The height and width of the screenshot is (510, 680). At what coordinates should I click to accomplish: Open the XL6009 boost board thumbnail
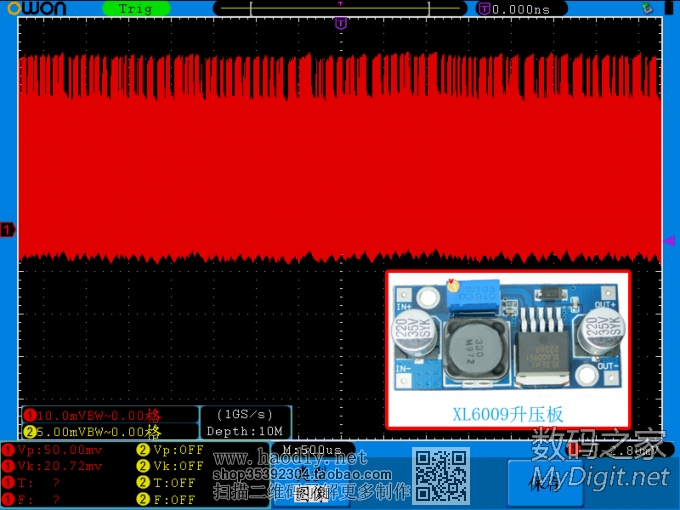pyautogui.click(x=508, y=349)
